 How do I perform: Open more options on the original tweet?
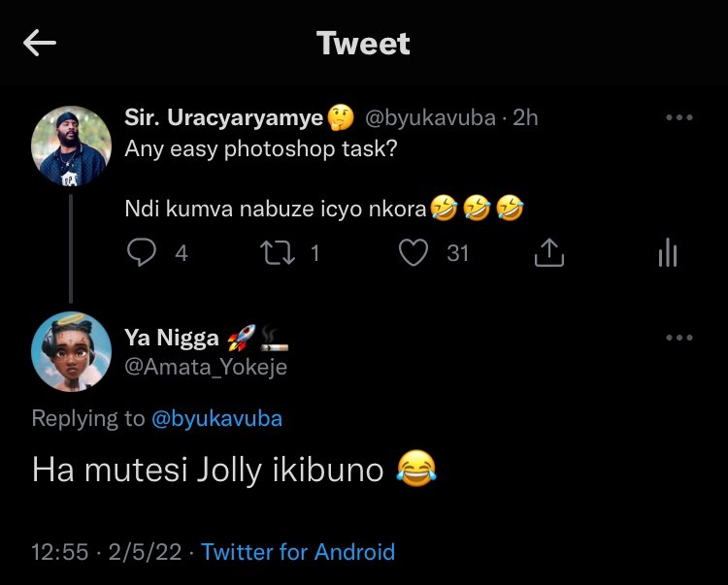[x=678, y=118]
